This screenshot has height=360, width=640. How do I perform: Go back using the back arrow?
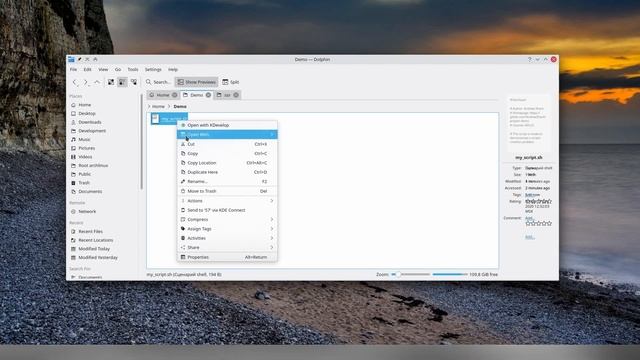[75, 82]
